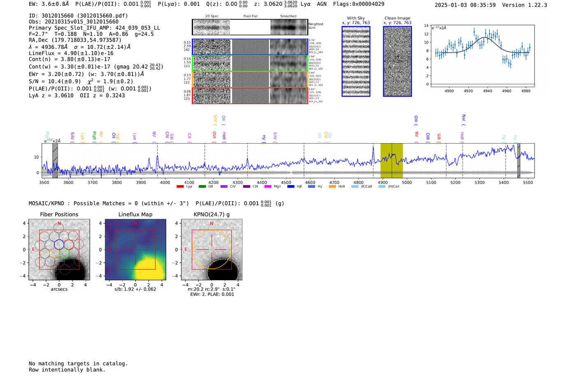This screenshot has height=392, width=576.
Task: Click the blue fiber circle in Fiber Positions
Action: (x=59, y=244)
